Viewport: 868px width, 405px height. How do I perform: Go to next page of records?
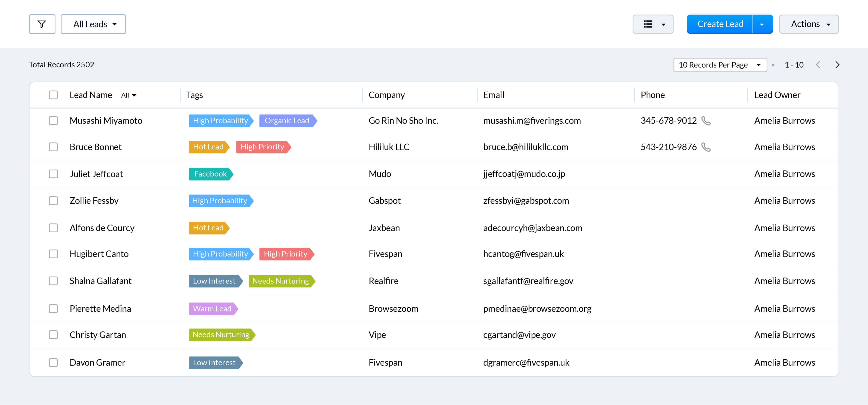pos(837,65)
